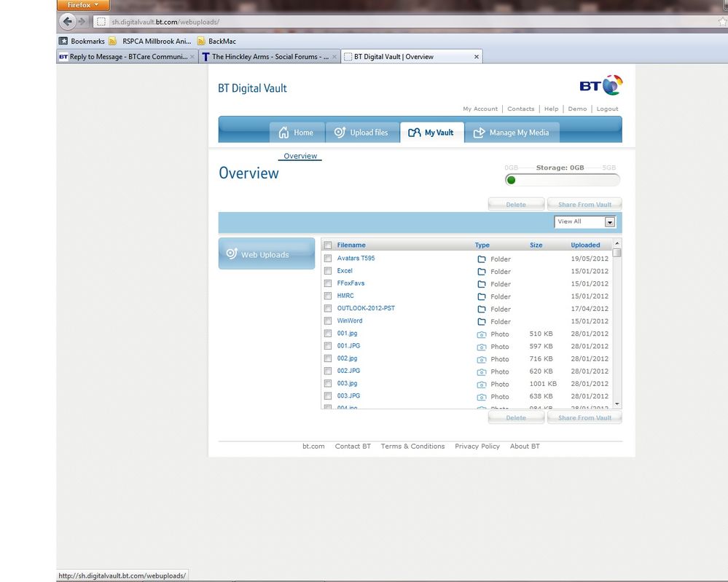Click the file list scrollbar up arrow

click(617, 243)
